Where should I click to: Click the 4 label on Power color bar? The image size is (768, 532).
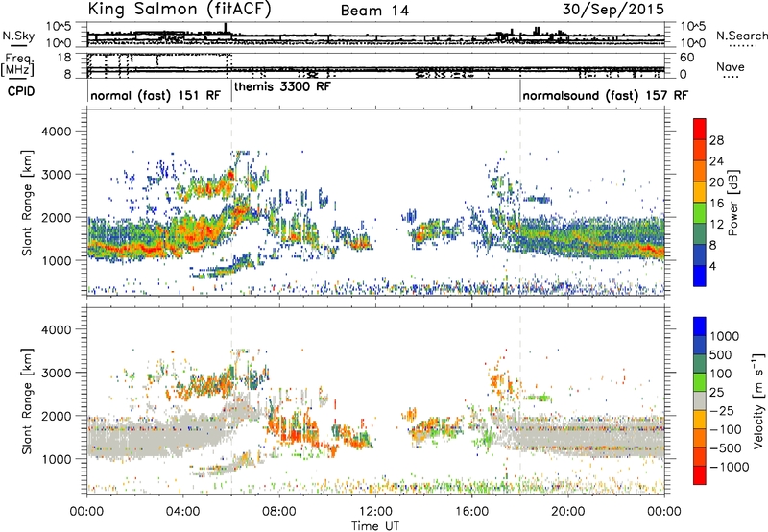pos(712,267)
